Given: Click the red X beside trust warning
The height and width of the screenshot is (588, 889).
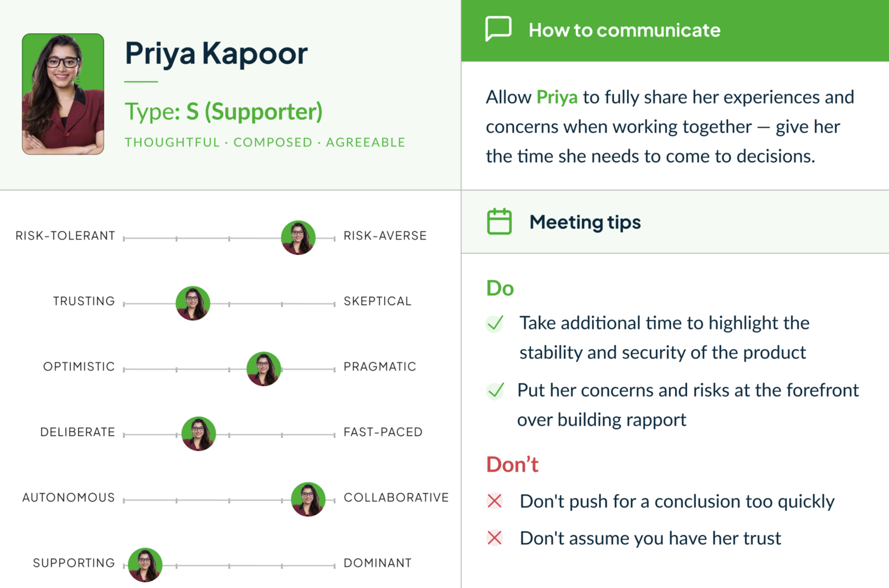Looking at the screenshot, I should pos(495,538).
